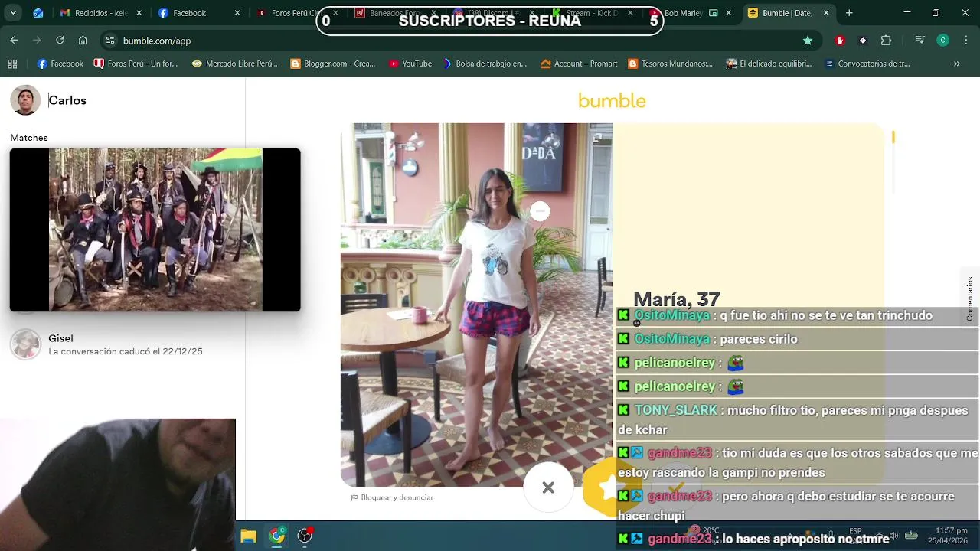This screenshot has width=980, height=551.
Task: Open the browser home page
Action: [x=83, y=41]
